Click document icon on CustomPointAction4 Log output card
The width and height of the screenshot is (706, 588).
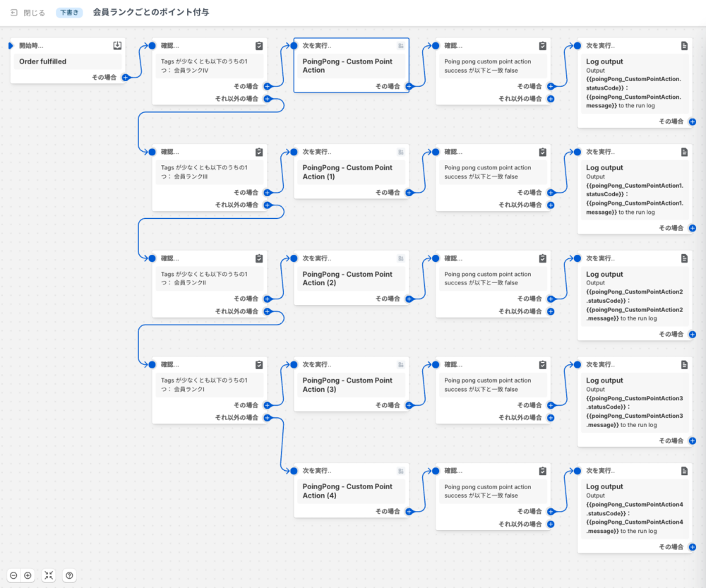tap(684, 471)
